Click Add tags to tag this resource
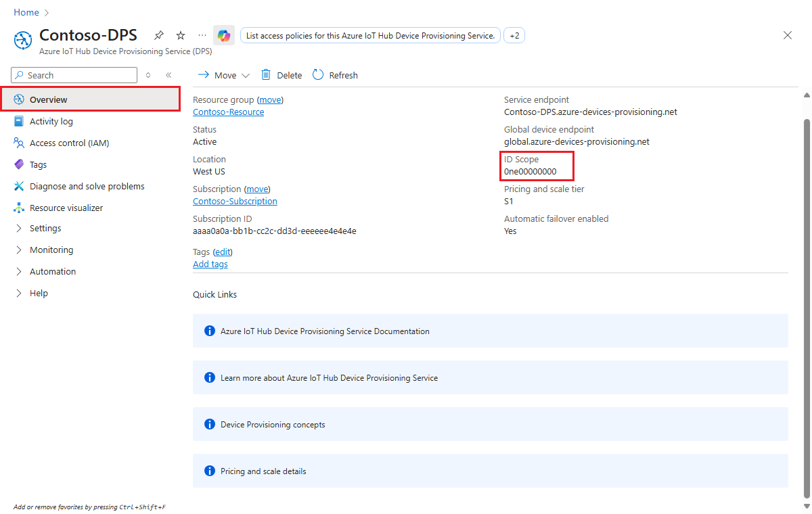The image size is (812, 514). (210, 264)
